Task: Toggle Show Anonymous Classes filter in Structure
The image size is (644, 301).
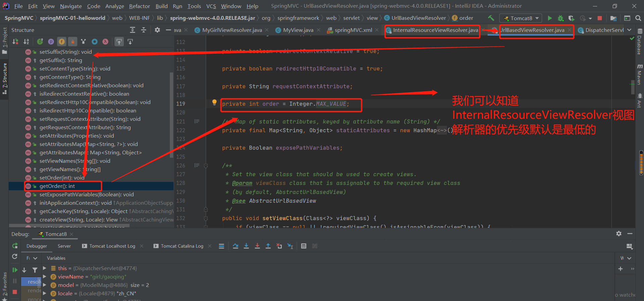Action: (x=95, y=42)
